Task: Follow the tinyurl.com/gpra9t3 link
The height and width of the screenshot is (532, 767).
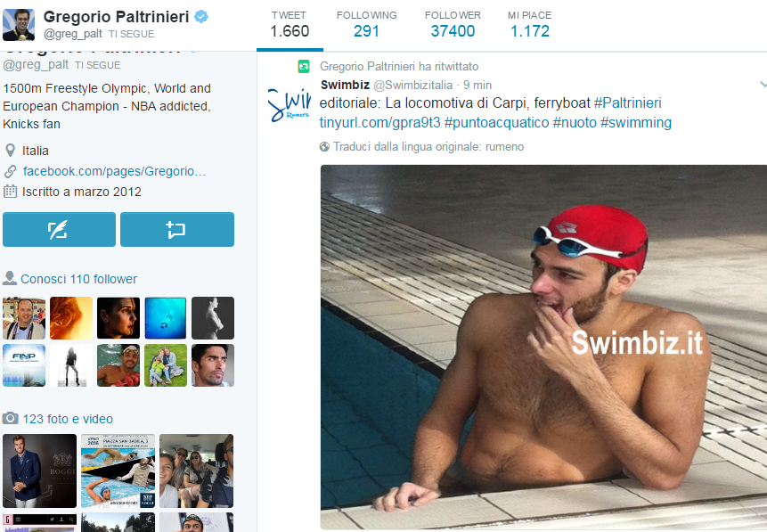Action: 379,122
